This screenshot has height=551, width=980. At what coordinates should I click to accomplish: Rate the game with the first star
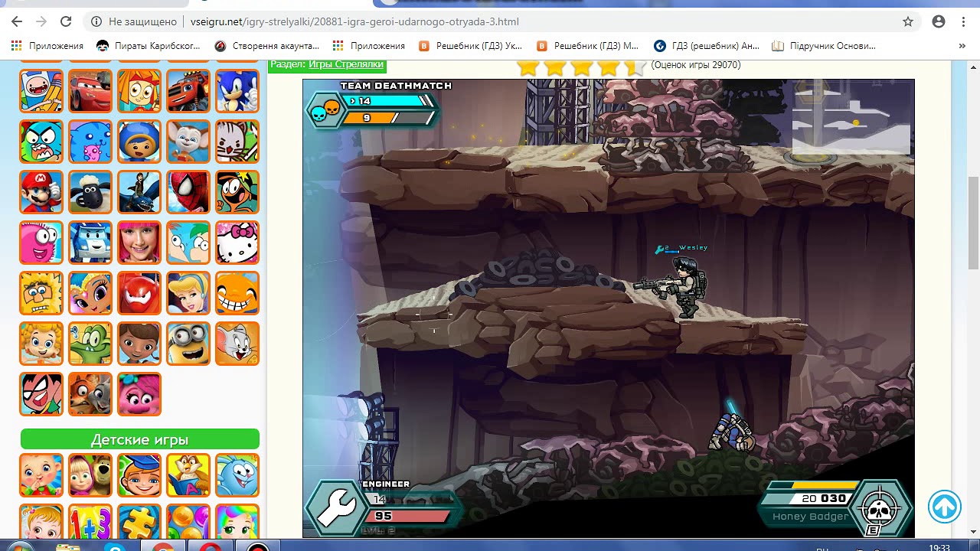tap(528, 67)
